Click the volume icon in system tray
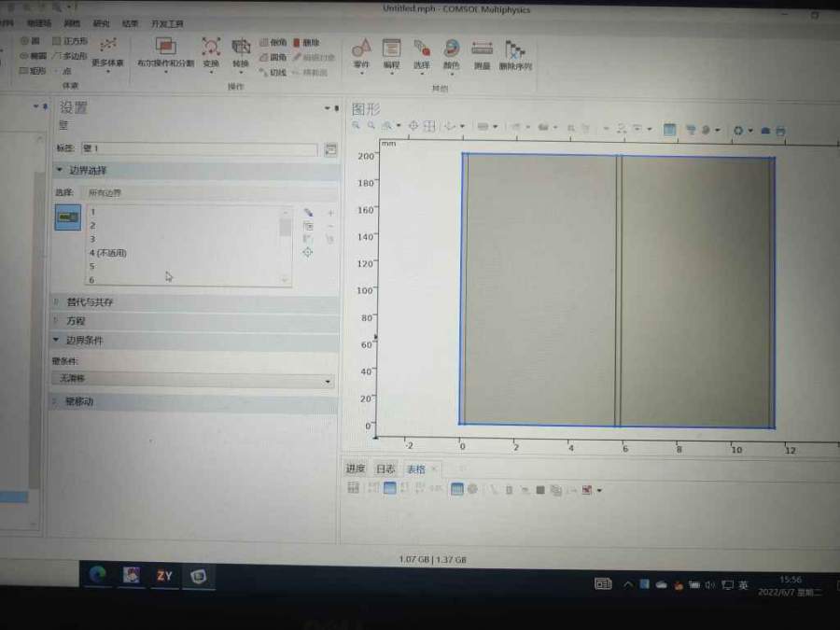Viewport: 840px width, 630px height. coord(710,585)
